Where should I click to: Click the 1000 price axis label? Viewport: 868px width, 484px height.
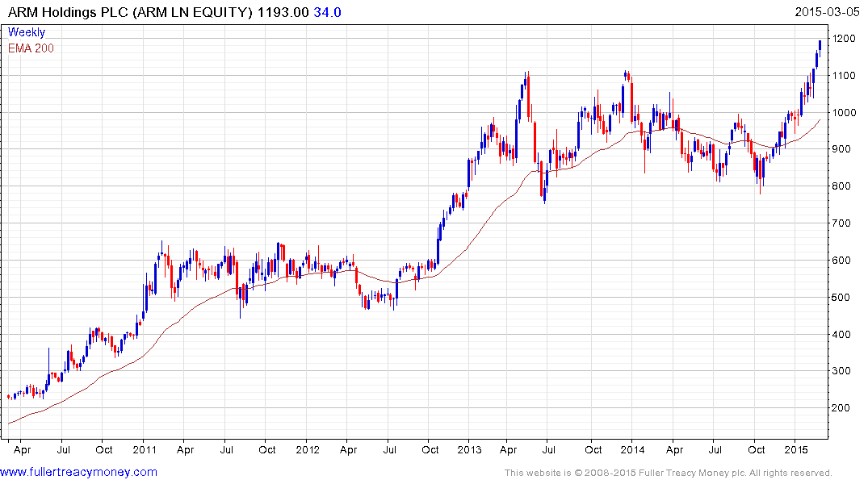tap(845, 112)
